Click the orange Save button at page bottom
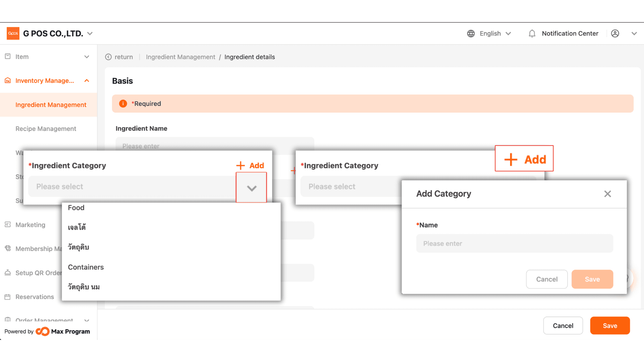The height and width of the screenshot is (362, 644). click(610, 325)
